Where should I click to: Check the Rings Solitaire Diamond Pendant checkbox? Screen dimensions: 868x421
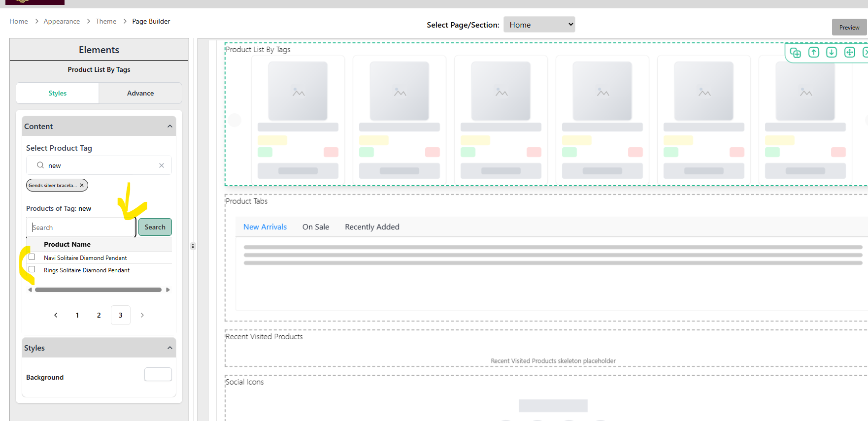[x=32, y=269]
